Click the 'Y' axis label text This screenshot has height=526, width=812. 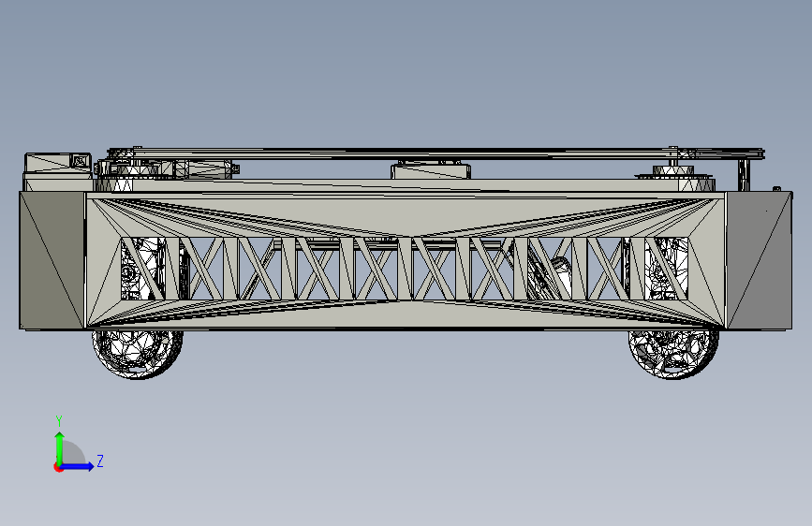click(59, 421)
